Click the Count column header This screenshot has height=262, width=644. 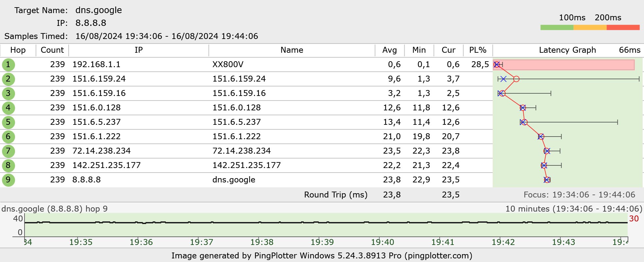[x=52, y=50]
